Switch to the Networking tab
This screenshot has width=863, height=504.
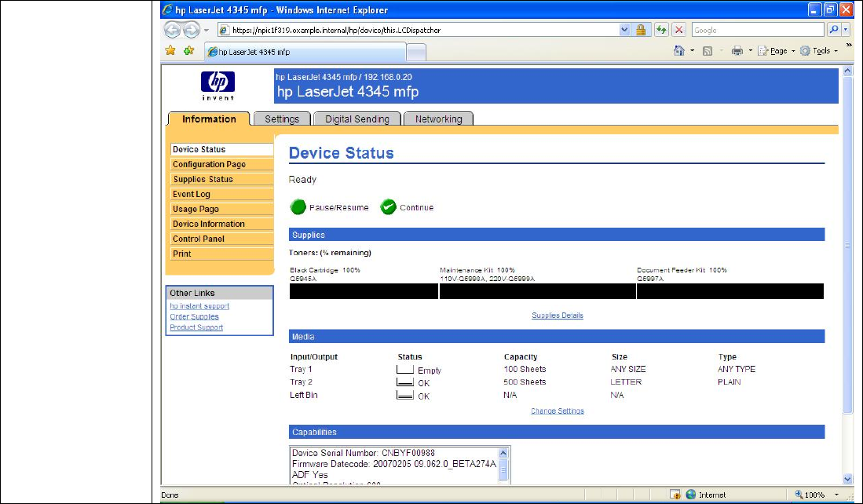[x=439, y=119]
